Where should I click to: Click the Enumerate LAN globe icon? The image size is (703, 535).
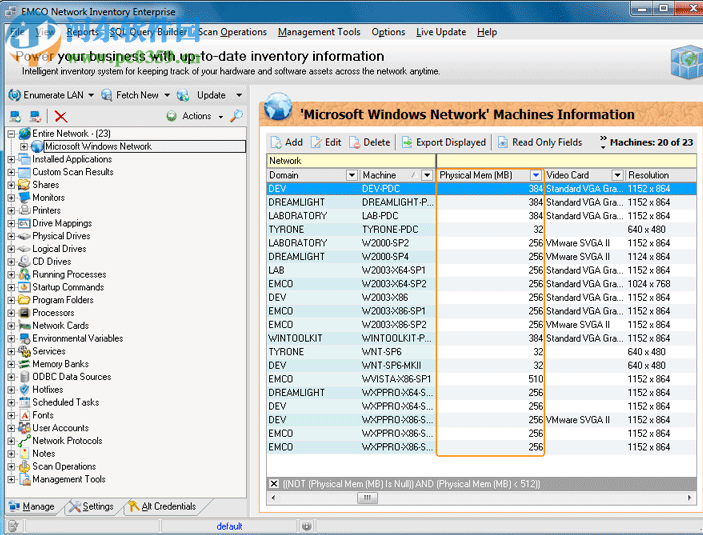(x=14, y=95)
